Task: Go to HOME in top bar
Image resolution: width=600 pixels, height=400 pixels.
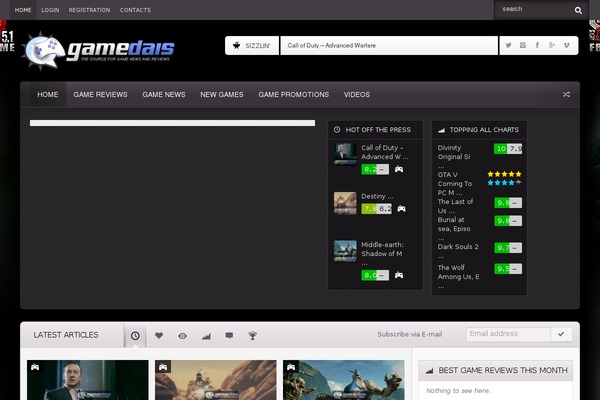Action: tap(23, 10)
